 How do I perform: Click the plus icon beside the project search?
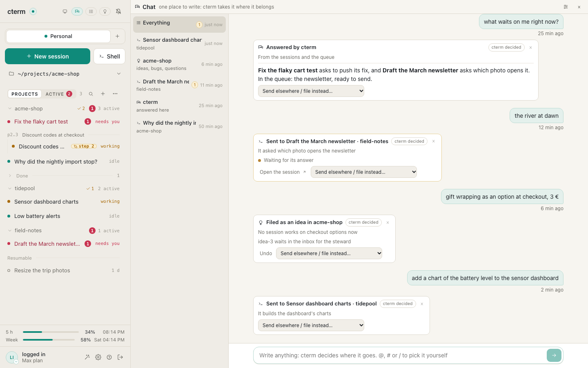pos(103,94)
